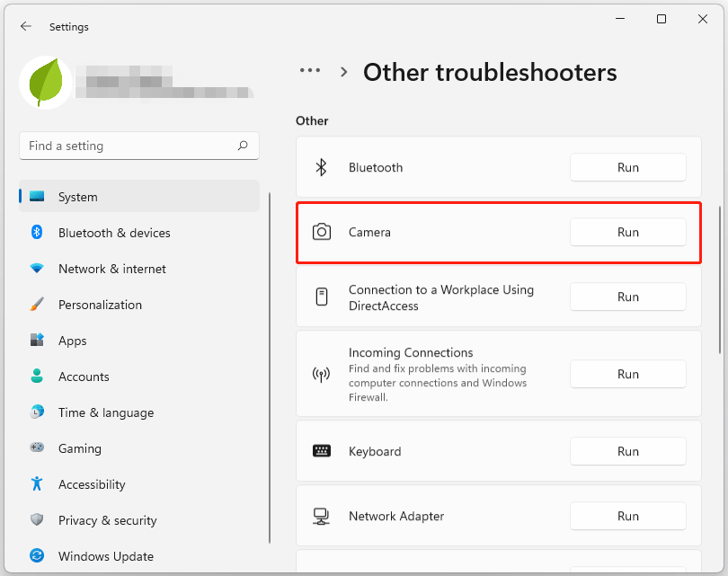Image resolution: width=728 pixels, height=576 pixels.
Task: Click the Windows Update icon in sidebar
Action: point(37,556)
